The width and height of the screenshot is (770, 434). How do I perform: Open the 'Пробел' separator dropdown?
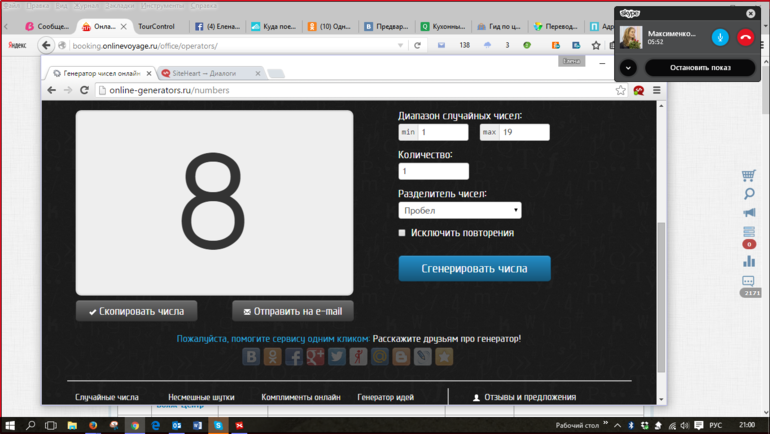pyautogui.click(x=459, y=210)
